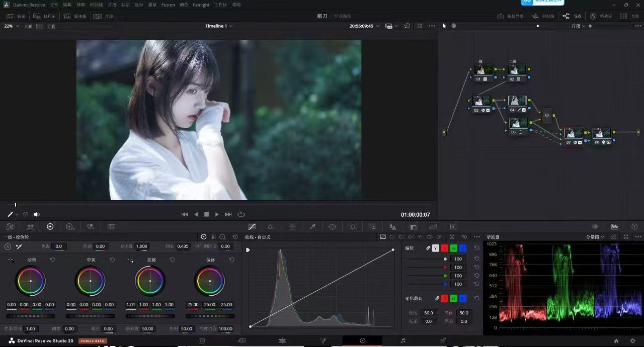Click the 节点 button
This screenshot has width=644, height=347.
tap(572, 16)
